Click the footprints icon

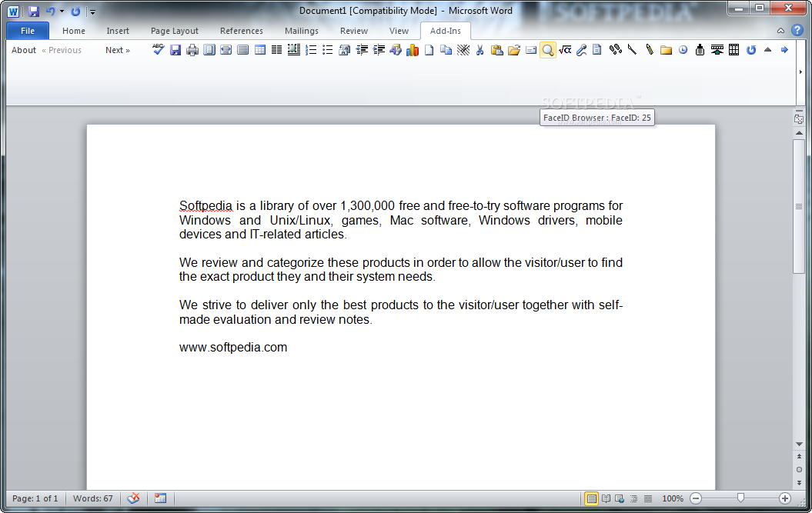coord(615,50)
